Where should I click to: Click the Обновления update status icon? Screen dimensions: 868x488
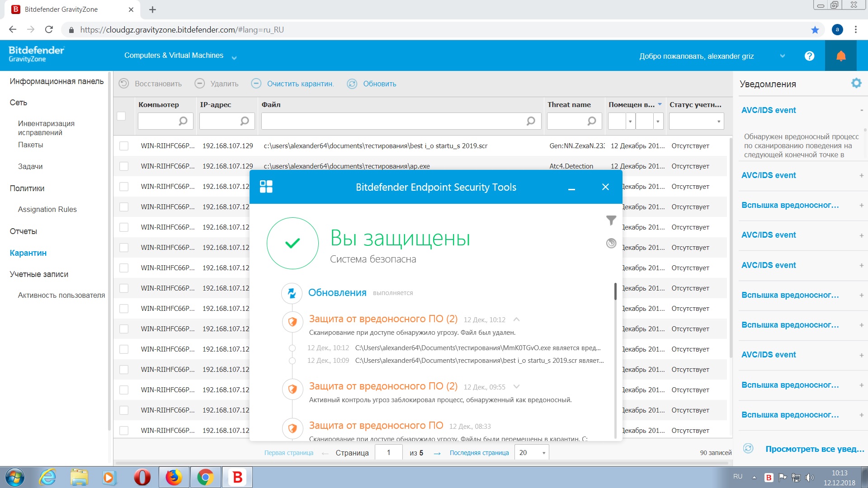tap(292, 293)
